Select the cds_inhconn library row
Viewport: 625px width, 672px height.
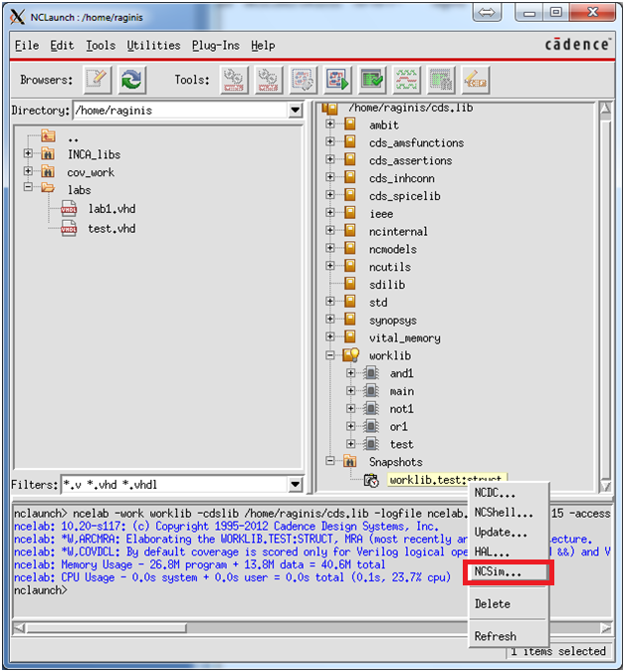coord(402,178)
